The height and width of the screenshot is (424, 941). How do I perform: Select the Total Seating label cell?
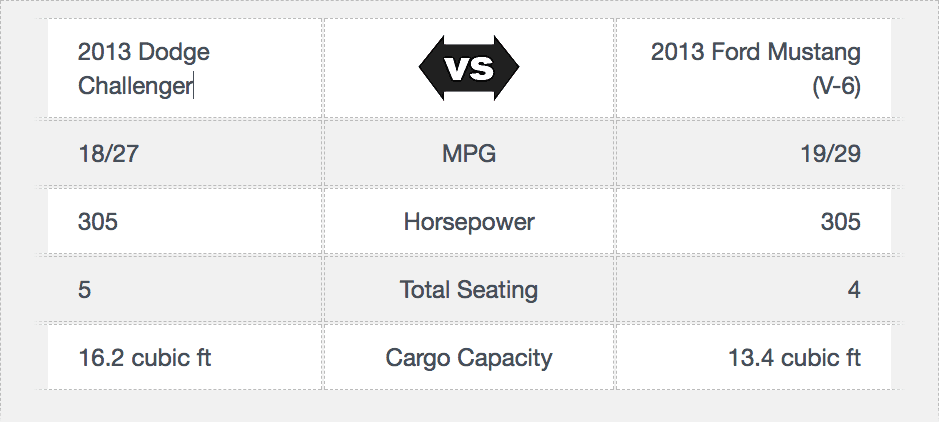tap(469, 290)
